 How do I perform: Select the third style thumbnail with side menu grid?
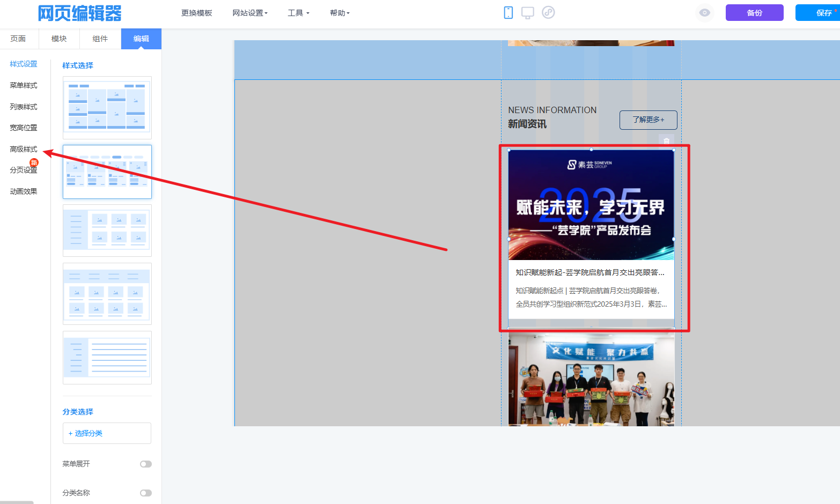(107, 231)
